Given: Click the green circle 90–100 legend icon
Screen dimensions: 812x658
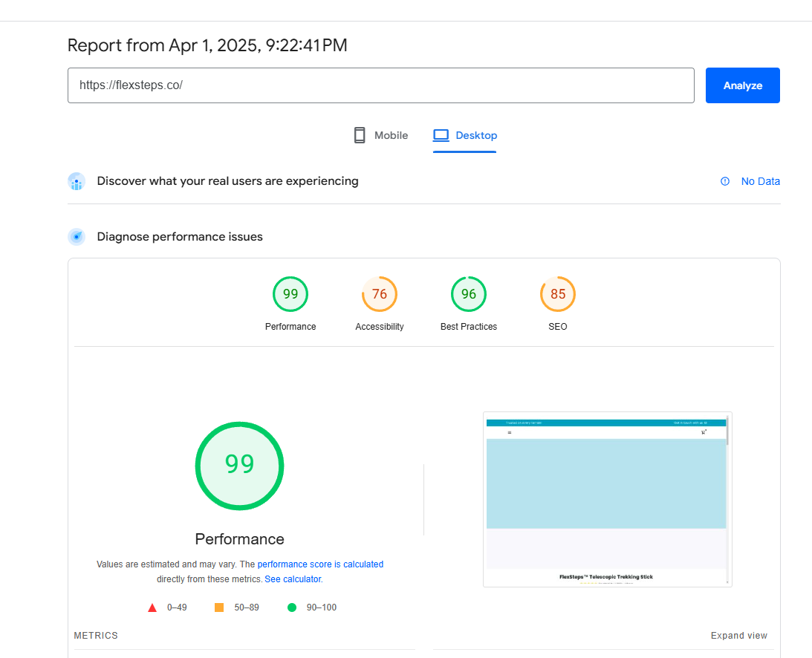Looking at the screenshot, I should [x=292, y=607].
